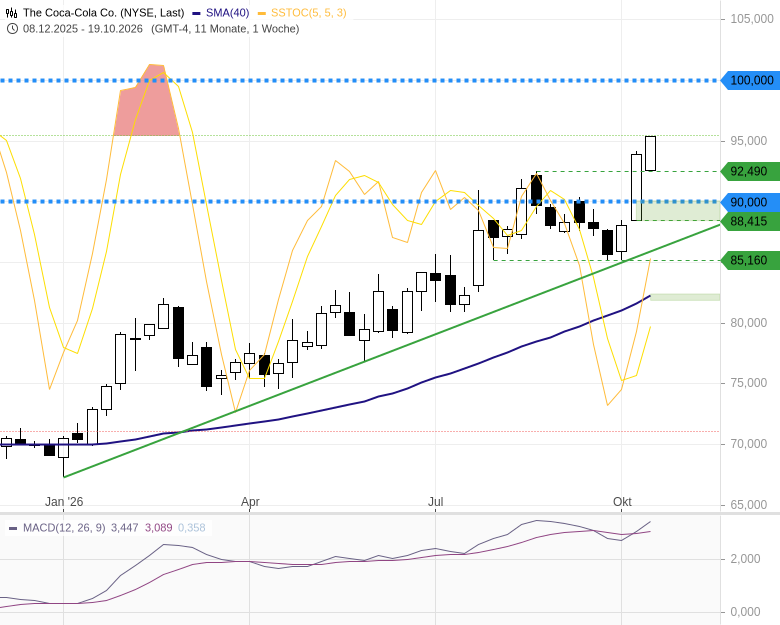Click the clock icon beside the date range

click(12, 29)
